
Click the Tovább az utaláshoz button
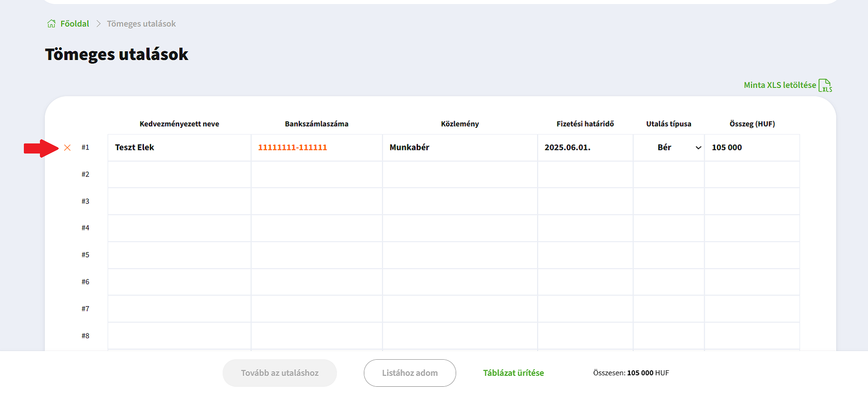tap(280, 373)
